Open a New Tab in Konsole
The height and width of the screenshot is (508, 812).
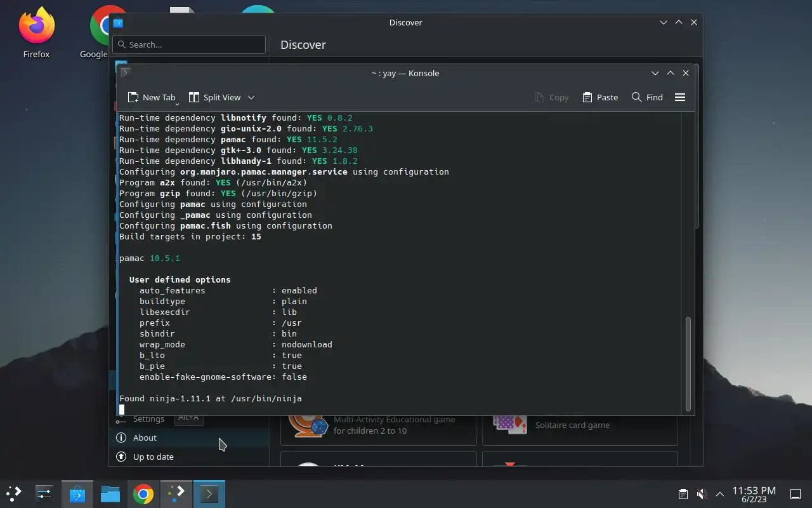click(x=151, y=97)
